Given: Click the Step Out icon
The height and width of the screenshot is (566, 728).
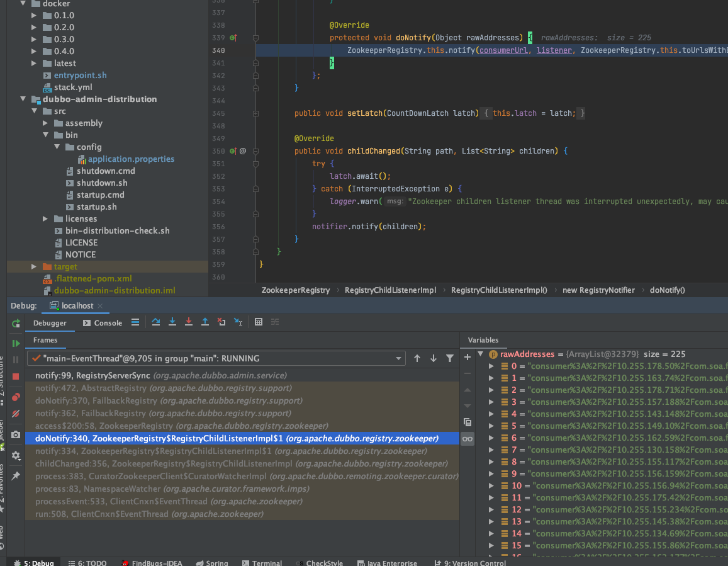Looking at the screenshot, I should tap(205, 322).
